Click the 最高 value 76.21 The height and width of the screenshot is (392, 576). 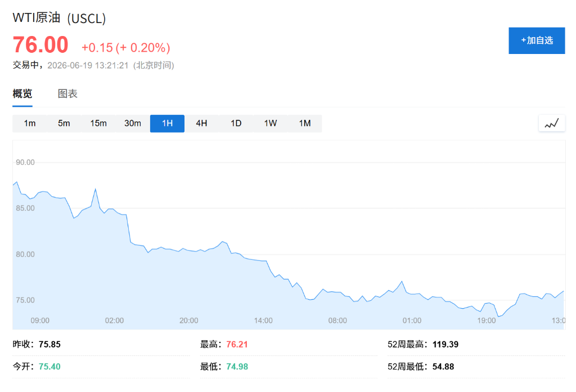point(237,344)
